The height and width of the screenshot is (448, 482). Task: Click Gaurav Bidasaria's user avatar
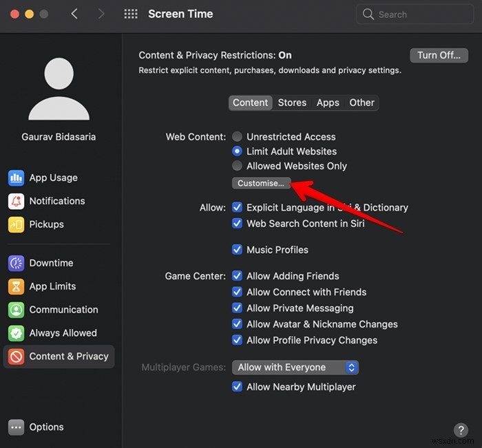point(59,89)
